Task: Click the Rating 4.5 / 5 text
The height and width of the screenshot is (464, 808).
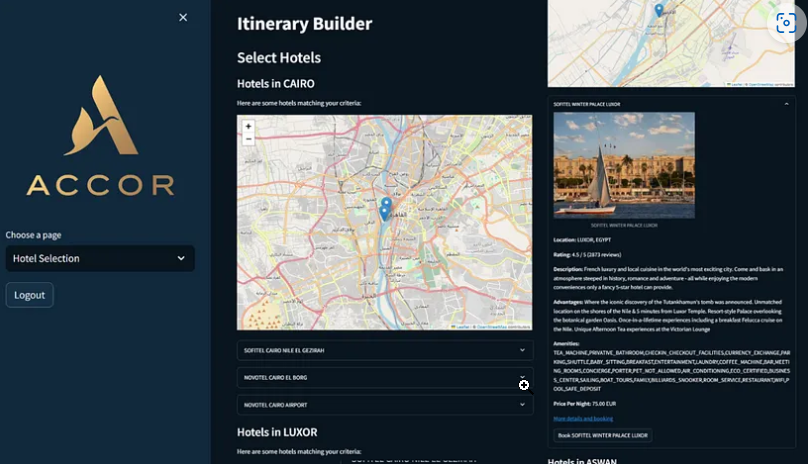Action: [587, 255]
